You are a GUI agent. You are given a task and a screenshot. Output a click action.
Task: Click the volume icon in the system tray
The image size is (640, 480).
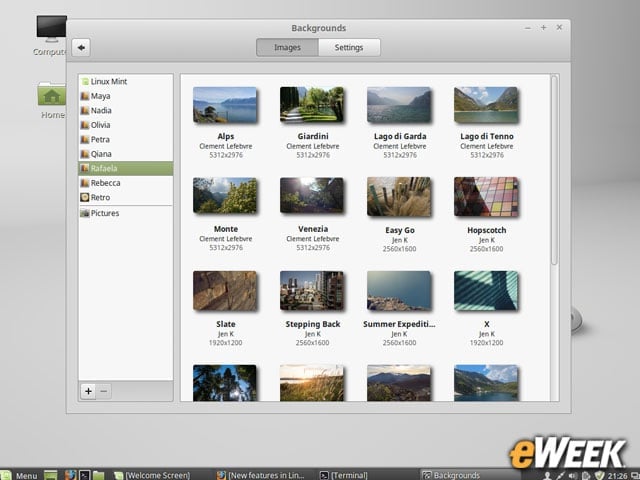pyautogui.click(x=573, y=476)
